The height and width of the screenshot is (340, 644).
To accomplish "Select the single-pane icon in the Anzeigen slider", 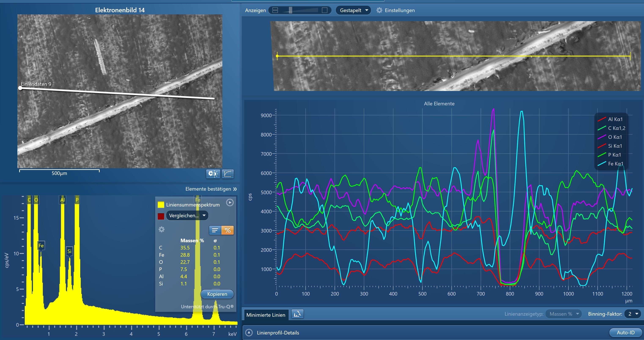I will pyautogui.click(x=324, y=10).
